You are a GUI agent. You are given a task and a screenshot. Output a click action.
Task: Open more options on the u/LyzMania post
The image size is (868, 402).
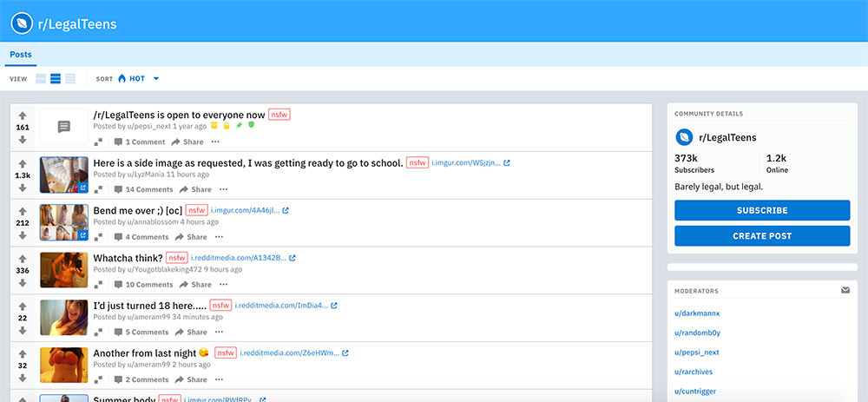(223, 189)
